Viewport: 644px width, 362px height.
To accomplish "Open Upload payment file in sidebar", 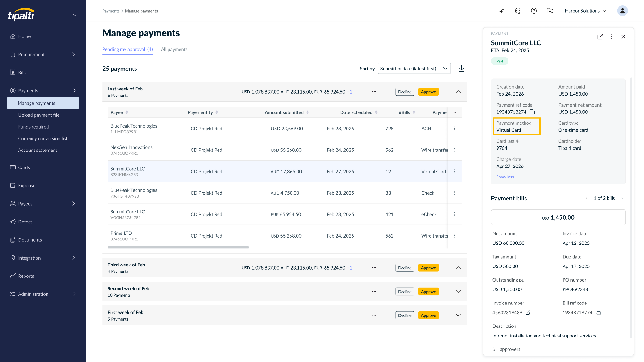I will (39, 115).
